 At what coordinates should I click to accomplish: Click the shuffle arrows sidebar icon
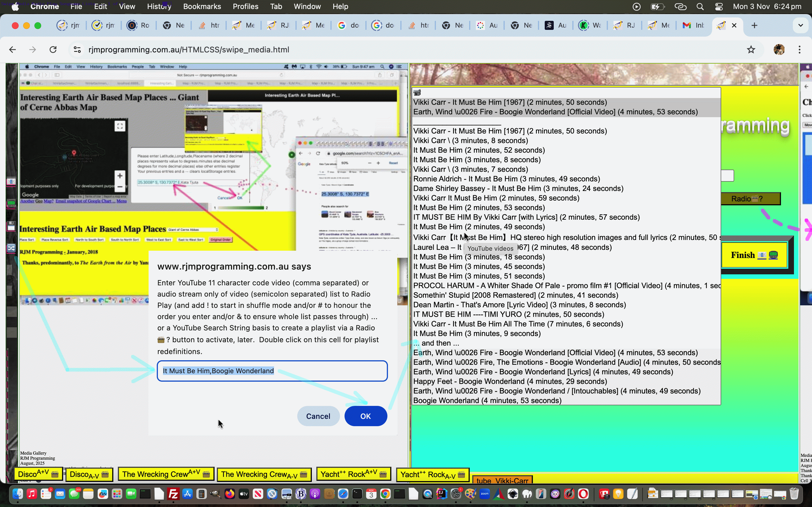tap(11, 248)
